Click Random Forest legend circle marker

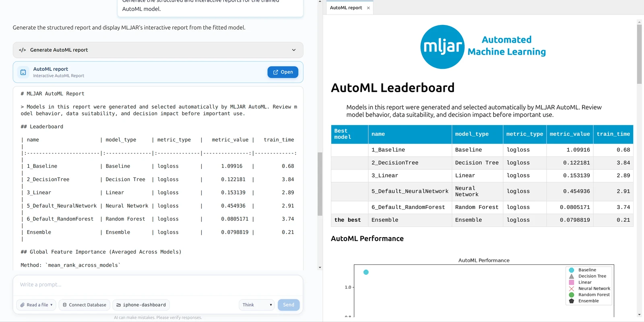coord(571,295)
